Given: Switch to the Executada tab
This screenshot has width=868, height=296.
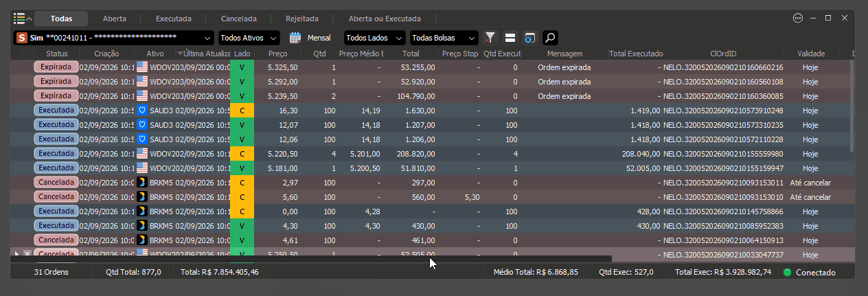Looking at the screenshot, I should click(174, 19).
